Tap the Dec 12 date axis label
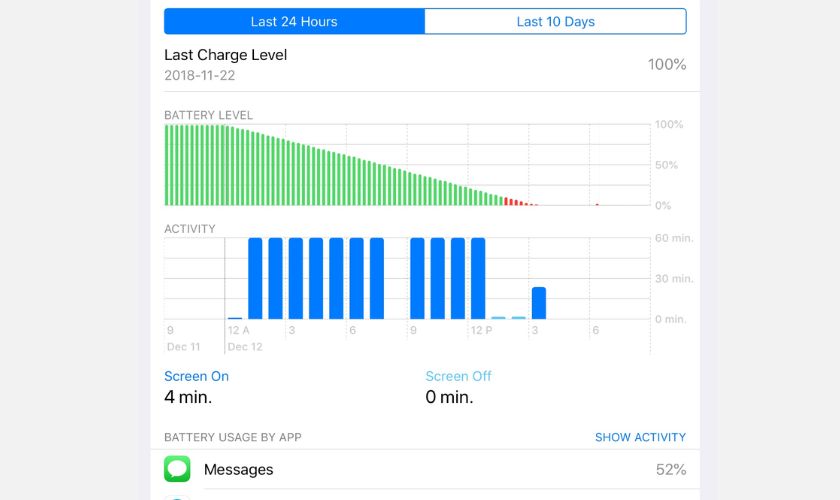This screenshot has height=500, width=840. (x=243, y=347)
